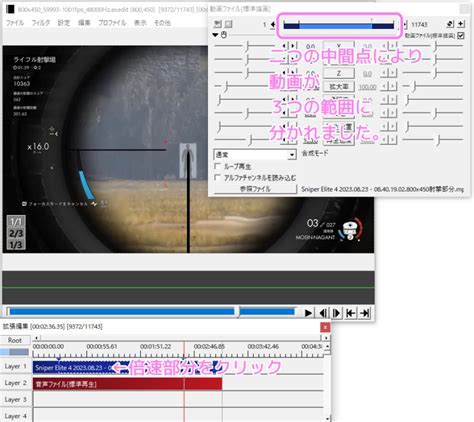Click the right slider in the Z row
Screen dimensions: 474x422
point(433,73)
